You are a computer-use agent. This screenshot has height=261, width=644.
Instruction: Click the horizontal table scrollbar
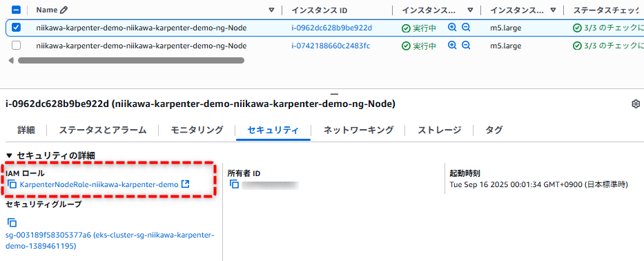pyautogui.click(x=131, y=61)
